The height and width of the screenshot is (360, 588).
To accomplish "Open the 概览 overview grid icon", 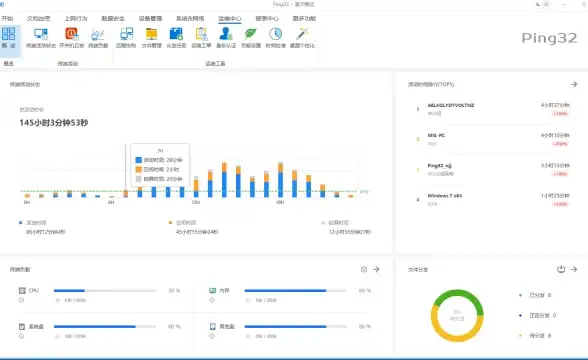I will (x=8, y=34).
